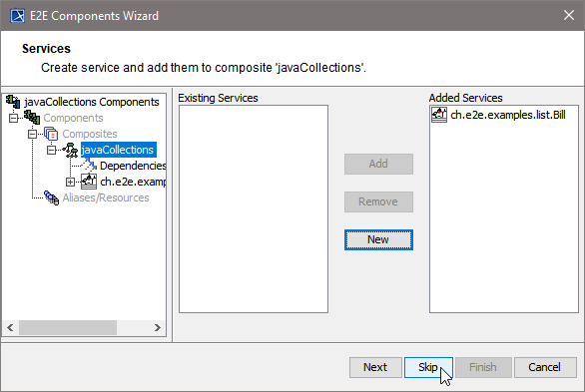The image size is (585, 392).
Task: Expand the ch.e2e.examp service node
Action: 70,182
